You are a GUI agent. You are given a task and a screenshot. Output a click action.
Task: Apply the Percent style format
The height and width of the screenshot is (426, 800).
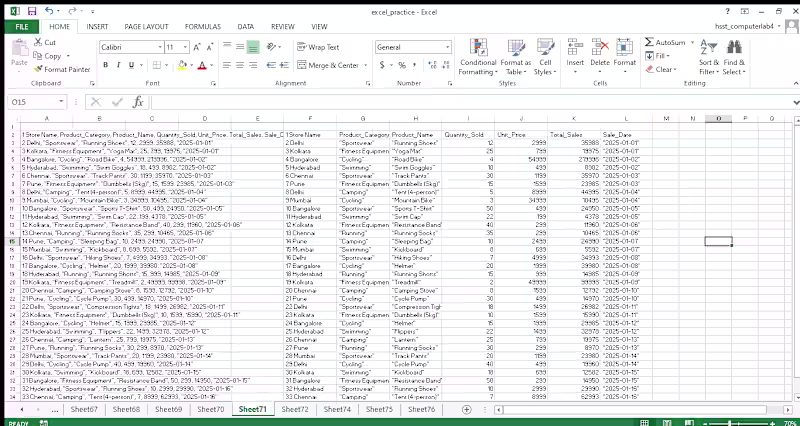[402, 65]
